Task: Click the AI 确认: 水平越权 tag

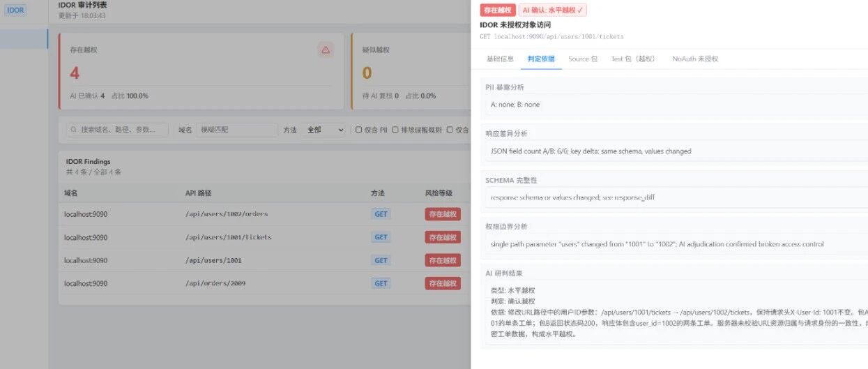Action: [x=553, y=10]
